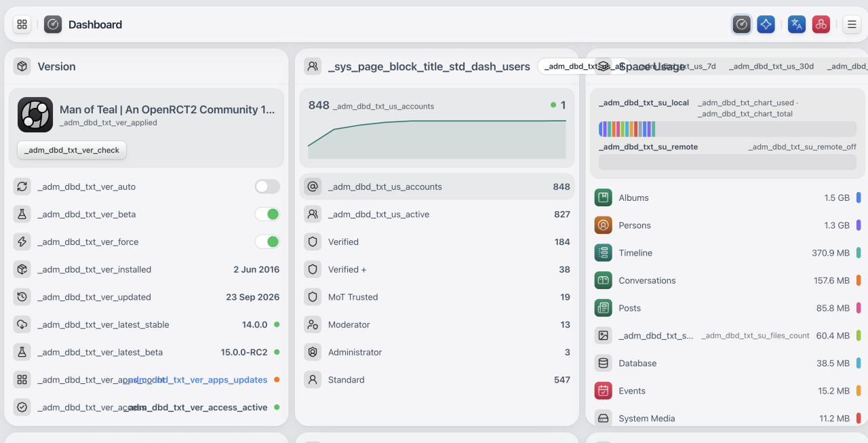Click the Posts newspaper icon
Image resolution: width=868 pixels, height=443 pixels.
coord(604,308)
